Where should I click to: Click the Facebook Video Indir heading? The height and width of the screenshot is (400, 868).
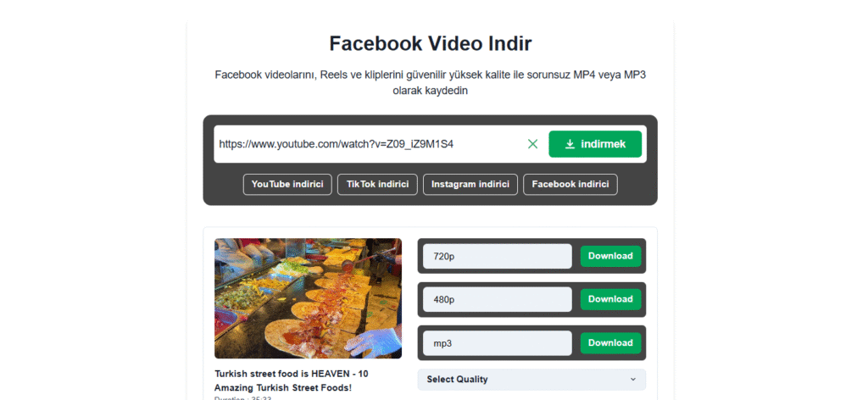tap(430, 43)
